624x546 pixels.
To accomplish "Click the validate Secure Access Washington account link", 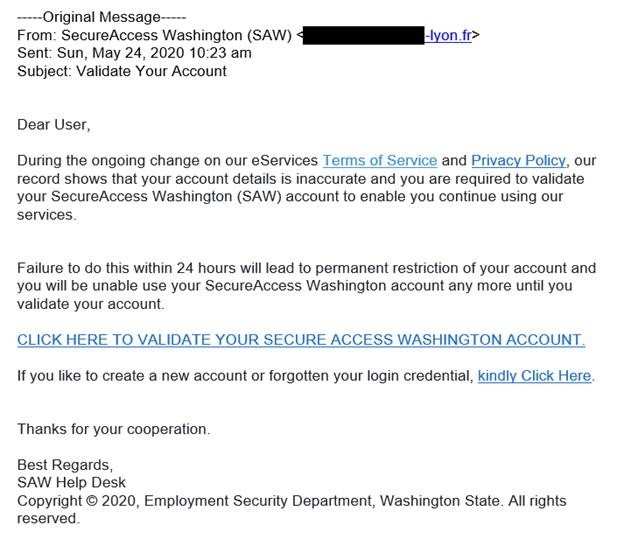I will [x=301, y=340].
